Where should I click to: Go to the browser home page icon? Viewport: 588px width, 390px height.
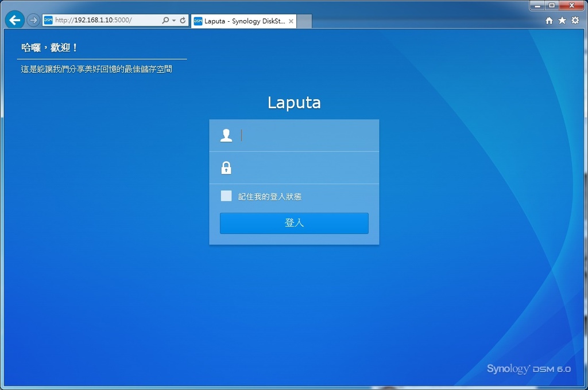[x=549, y=21]
